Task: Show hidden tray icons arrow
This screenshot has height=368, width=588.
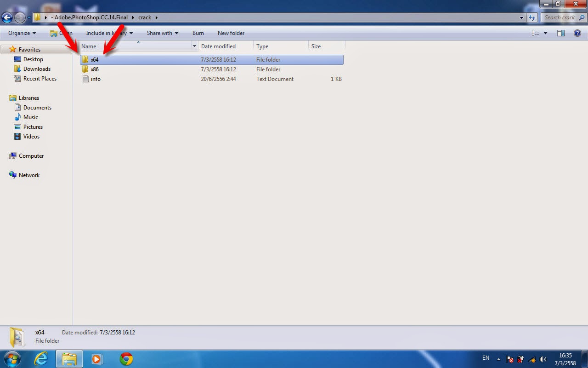Action: click(498, 359)
